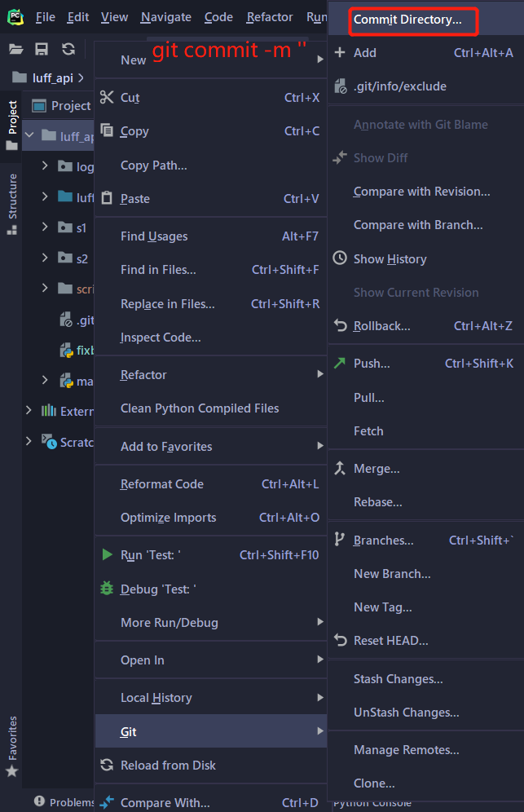Choose Copy Path... option
This screenshot has height=812, width=524.
[211, 165]
